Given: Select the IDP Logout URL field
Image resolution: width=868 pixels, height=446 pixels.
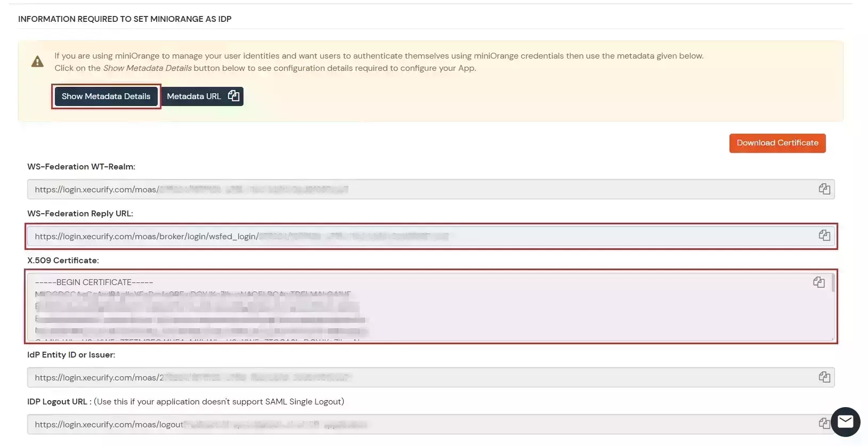Looking at the screenshot, I should [x=431, y=424].
